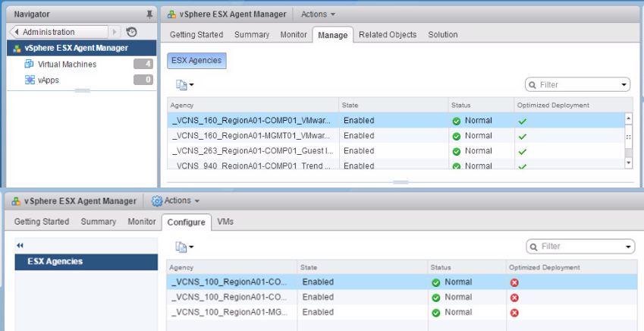Screen dimensions: 644x331
Task: Open the copy/export dropdown in lower panel
Action: [184, 247]
